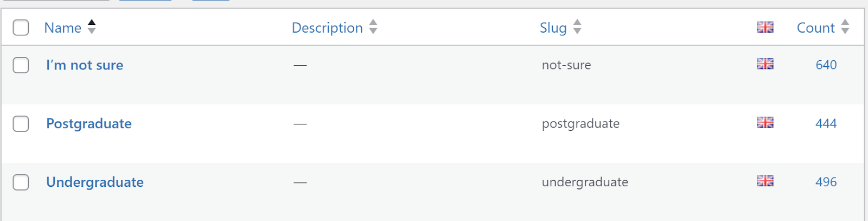Click the sort arrows next to Description
Screen dimensions: 868x221
pos(373,27)
